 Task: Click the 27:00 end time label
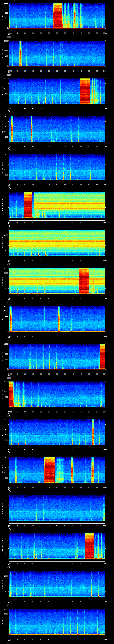(x=105, y=184)
